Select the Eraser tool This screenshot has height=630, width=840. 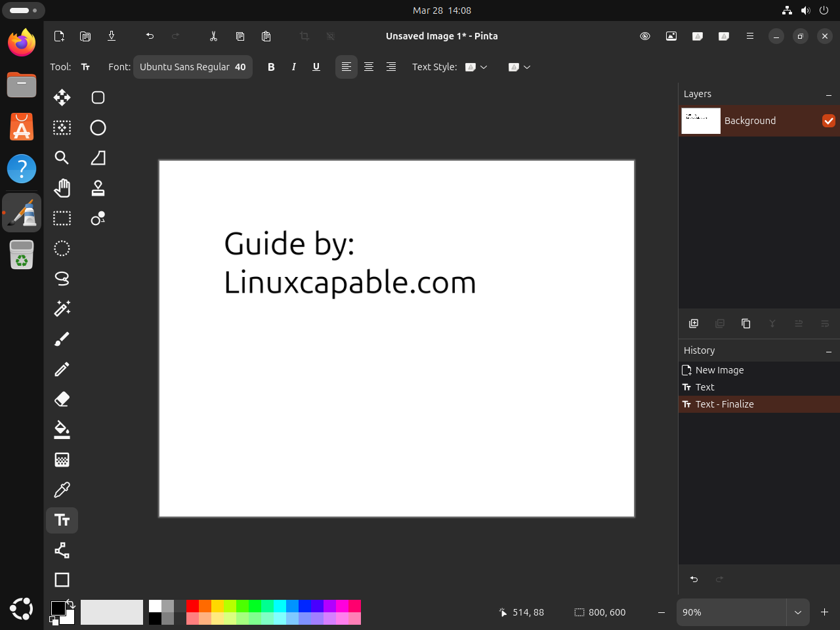(62, 399)
